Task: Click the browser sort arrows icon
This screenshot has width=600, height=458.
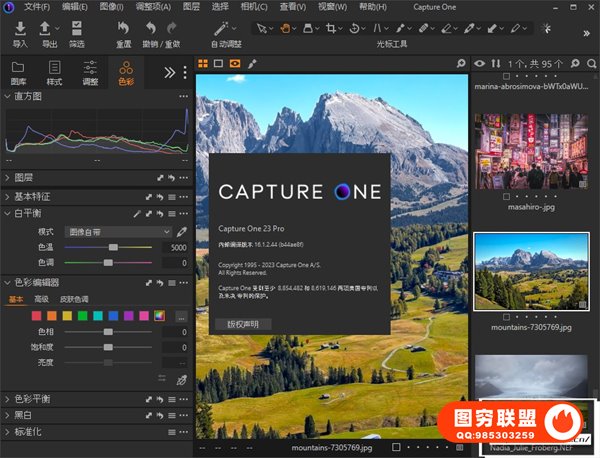Action: pyautogui.click(x=494, y=63)
